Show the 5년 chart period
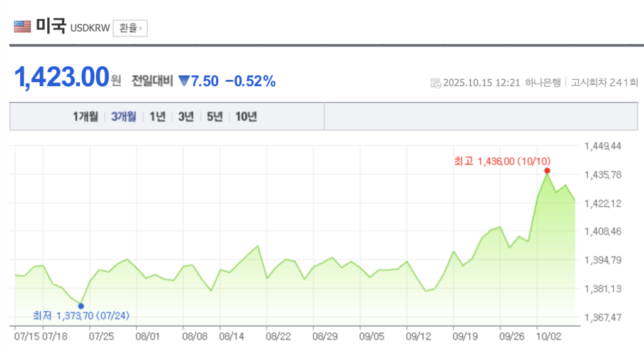Screen dimensions: 644x352 (x=214, y=116)
